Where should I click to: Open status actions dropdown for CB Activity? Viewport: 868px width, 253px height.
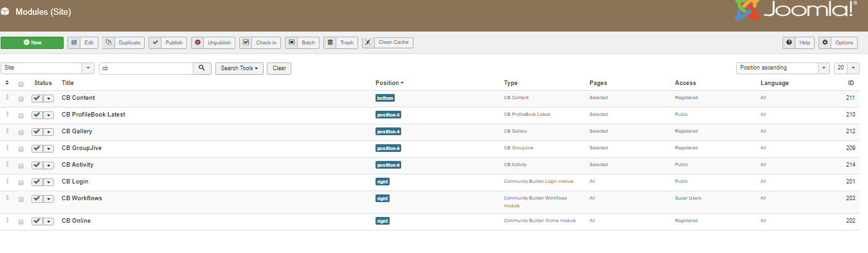(x=48, y=165)
